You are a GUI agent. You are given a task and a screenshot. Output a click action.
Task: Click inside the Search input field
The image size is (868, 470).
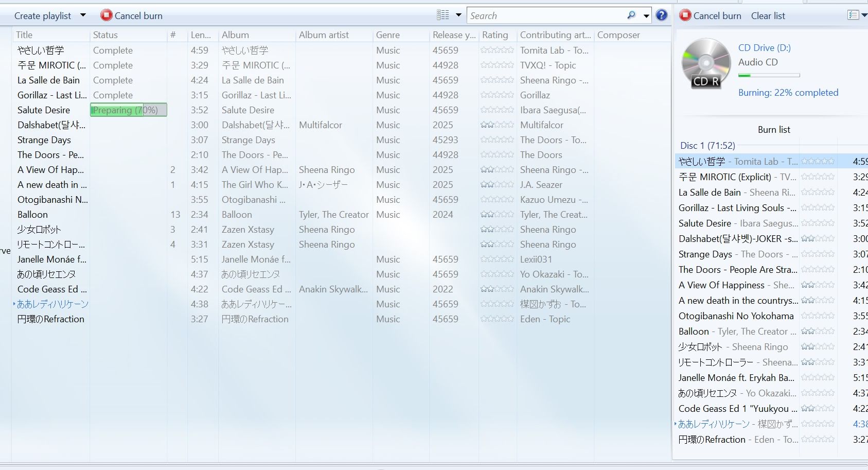[x=545, y=16]
